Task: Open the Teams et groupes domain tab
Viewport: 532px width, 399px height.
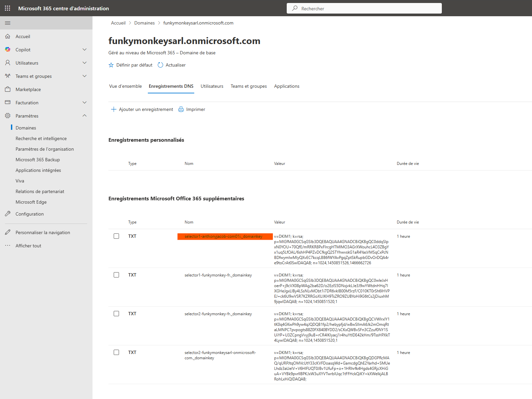Action: point(249,86)
